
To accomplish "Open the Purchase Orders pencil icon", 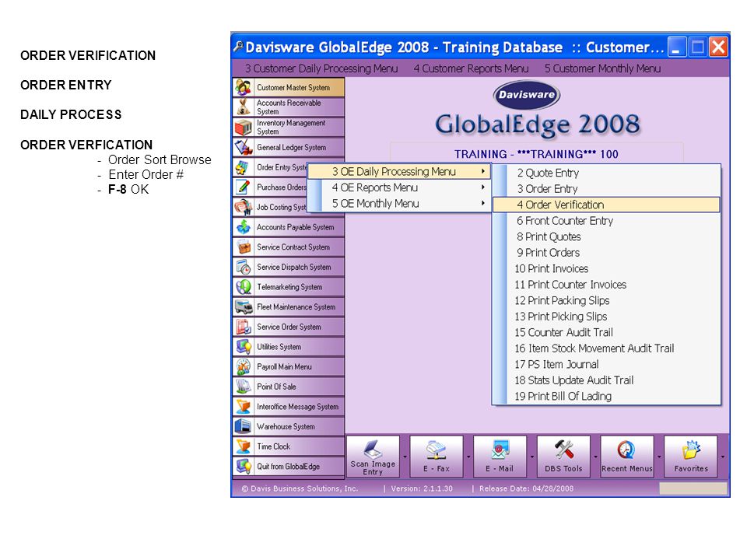I will (x=244, y=187).
